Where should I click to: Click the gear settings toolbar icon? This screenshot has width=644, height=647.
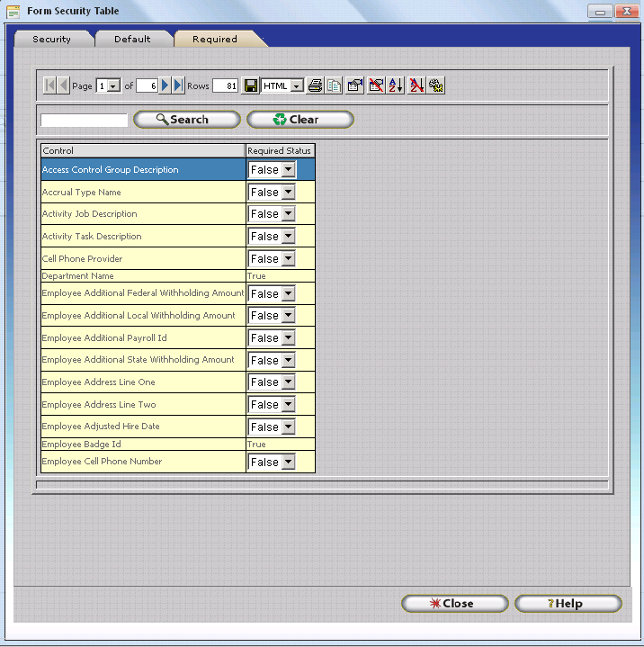[x=436, y=85]
